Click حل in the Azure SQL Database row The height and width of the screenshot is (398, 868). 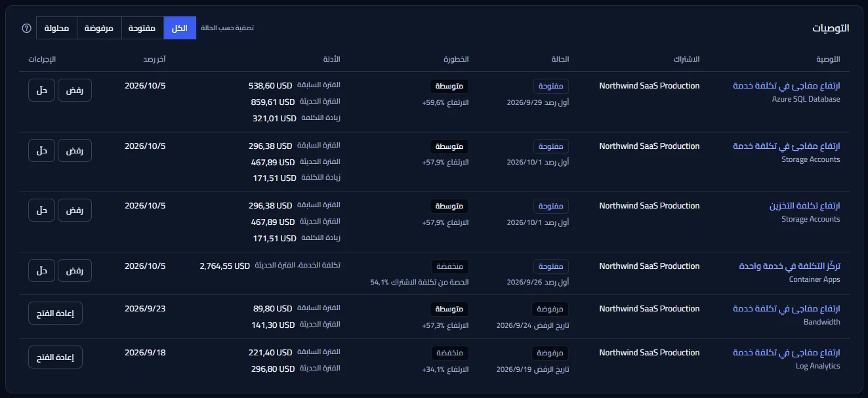[42, 90]
